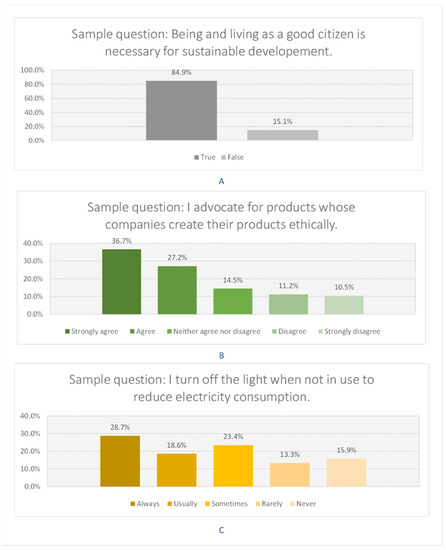Click the 11.2% data label
The image size is (446, 550).
click(x=289, y=286)
